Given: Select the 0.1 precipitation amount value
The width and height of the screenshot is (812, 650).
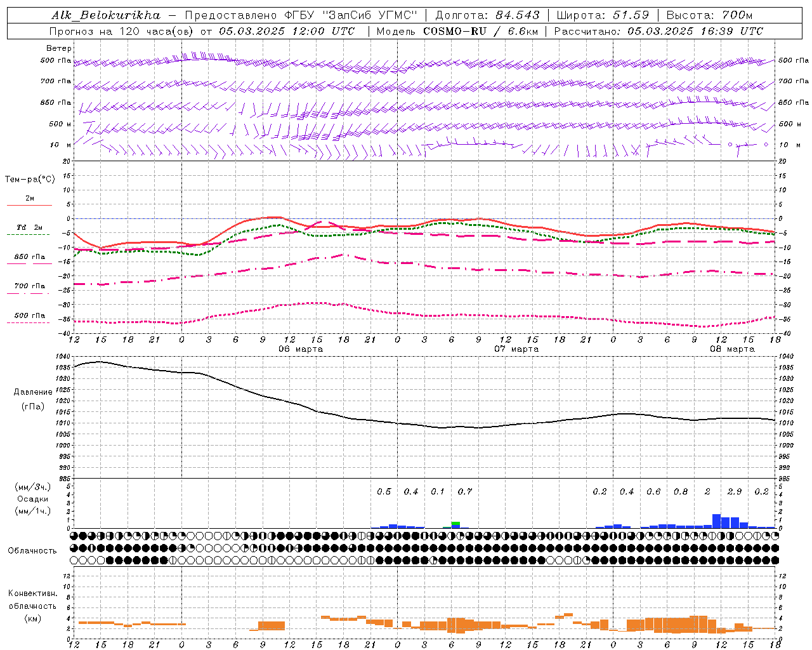Looking at the screenshot, I should coord(438,492).
